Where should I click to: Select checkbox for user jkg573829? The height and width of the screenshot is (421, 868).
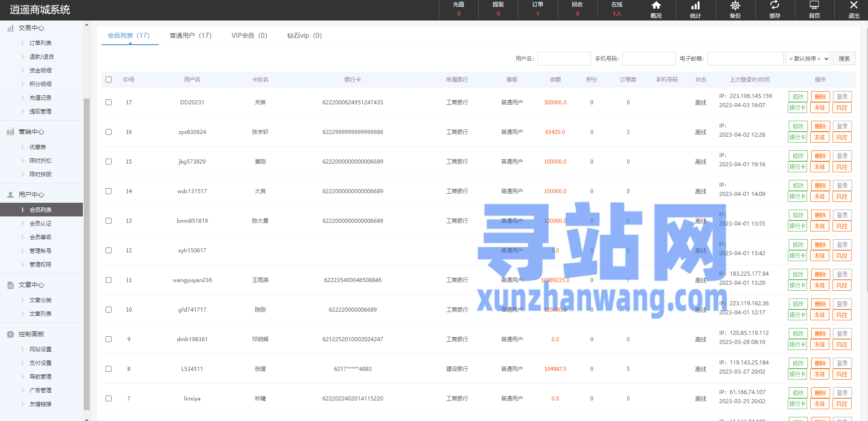click(x=108, y=161)
